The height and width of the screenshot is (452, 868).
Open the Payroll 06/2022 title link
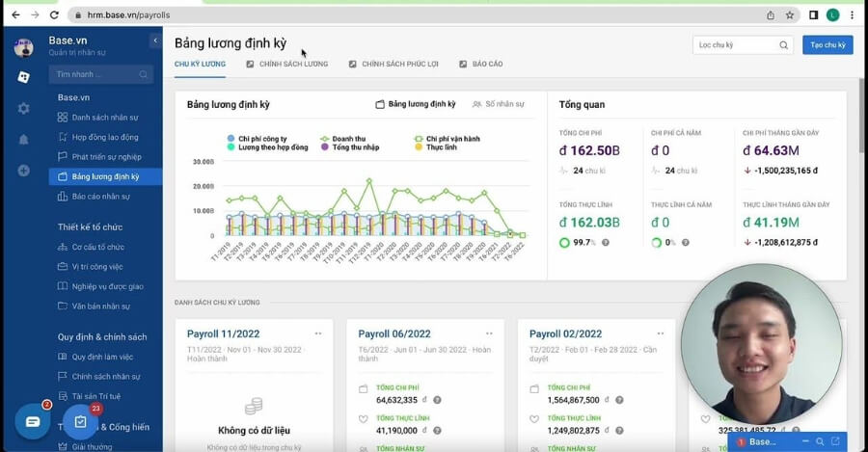(x=393, y=333)
